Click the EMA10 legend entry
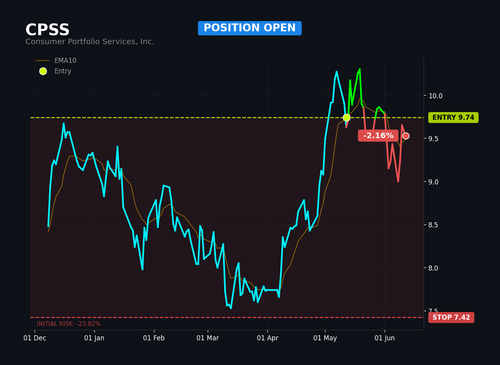500x365 pixels. 56,60
